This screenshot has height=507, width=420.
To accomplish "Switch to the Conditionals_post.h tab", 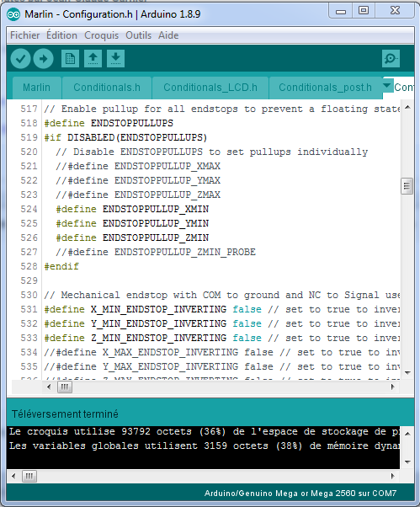I will 326,88.
